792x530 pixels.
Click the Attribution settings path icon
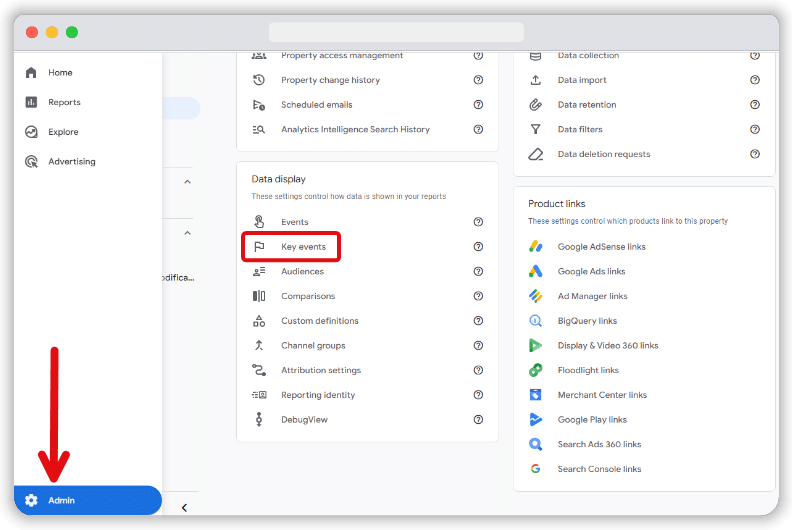[x=259, y=370]
